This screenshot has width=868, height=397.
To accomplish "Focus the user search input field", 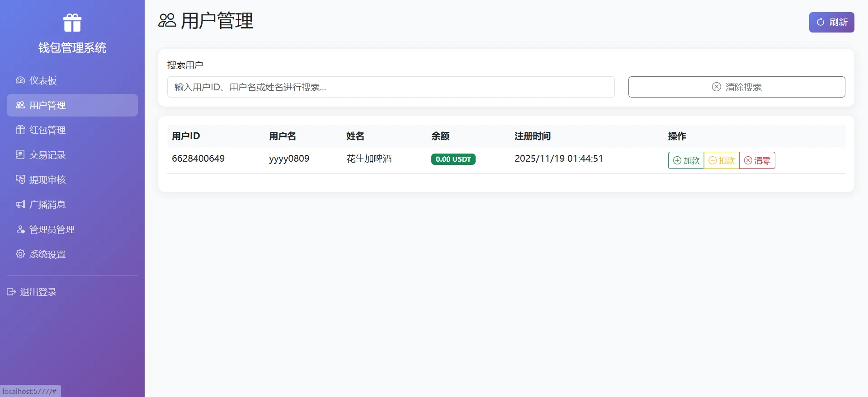I will pos(391,87).
